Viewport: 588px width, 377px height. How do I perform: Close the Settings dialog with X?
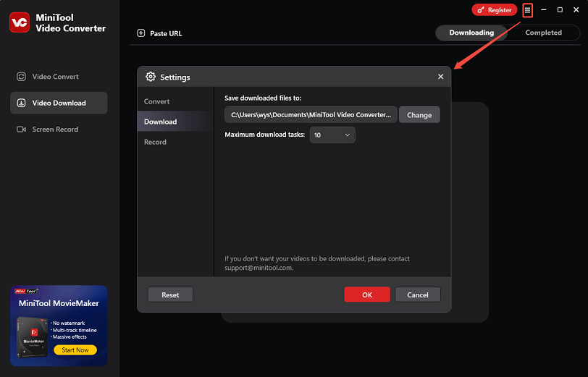(x=440, y=77)
